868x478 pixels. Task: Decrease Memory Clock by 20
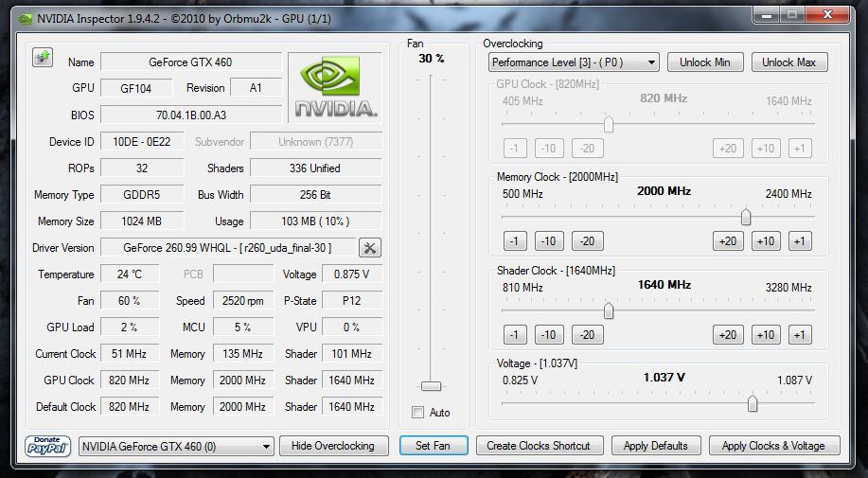point(587,241)
